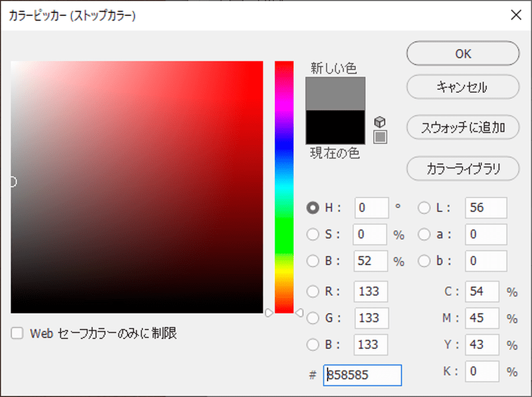Click the K black percent field
Screen dimensions: 532x397
click(x=482, y=371)
